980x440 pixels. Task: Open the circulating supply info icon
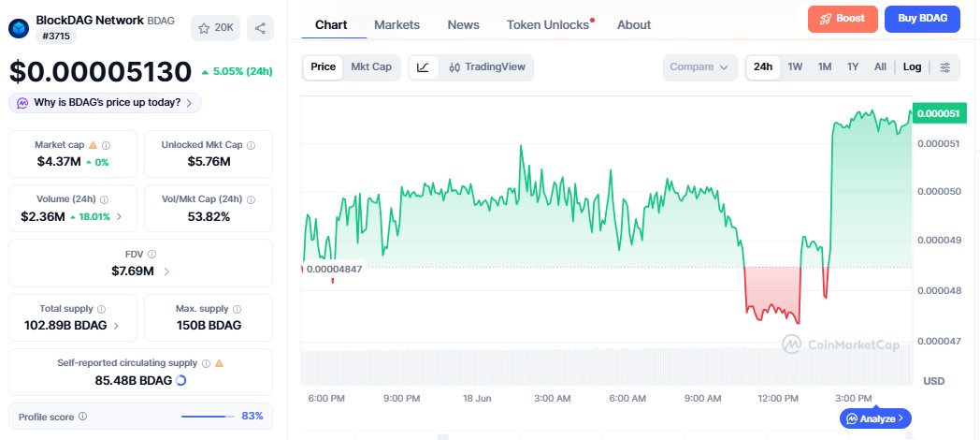(x=206, y=363)
